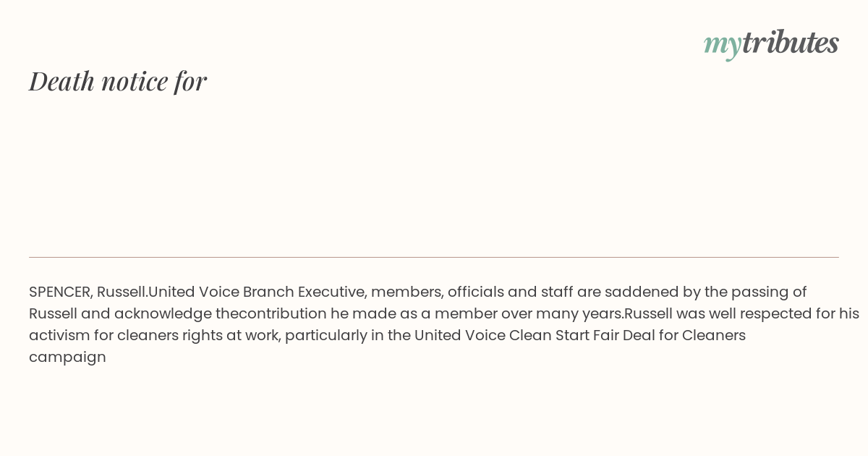Click the phrase "over many years"
The width and height of the screenshot is (868, 456).
[562, 313]
